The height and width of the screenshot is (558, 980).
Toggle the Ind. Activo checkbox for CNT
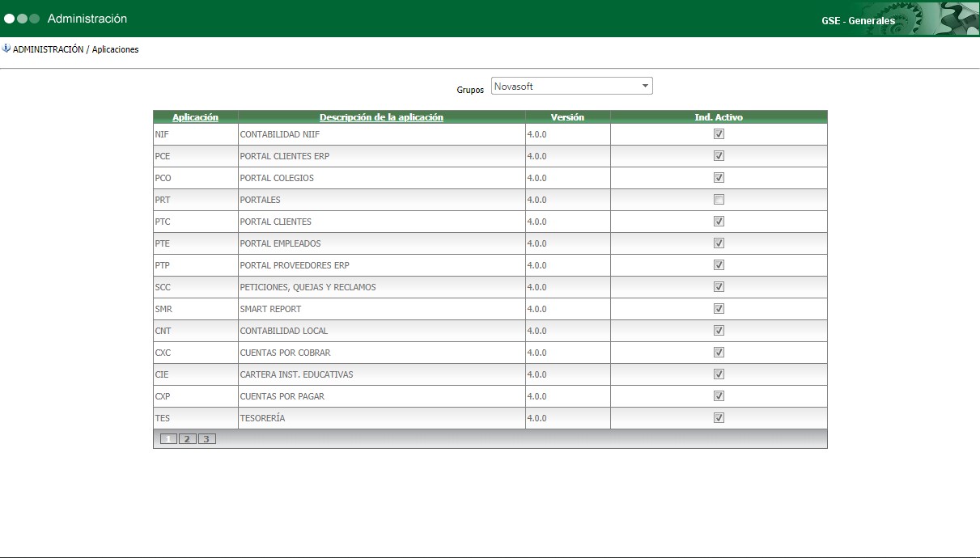click(719, 331)
